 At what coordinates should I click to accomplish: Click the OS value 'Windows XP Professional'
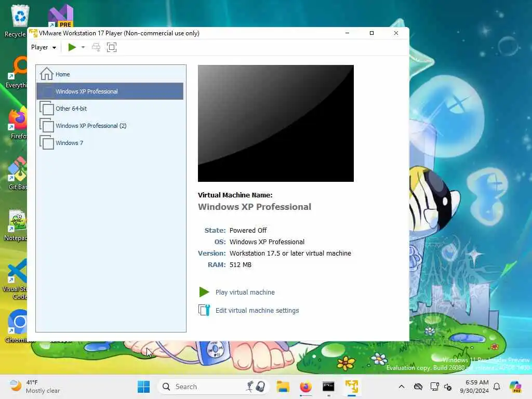point(267,242)
